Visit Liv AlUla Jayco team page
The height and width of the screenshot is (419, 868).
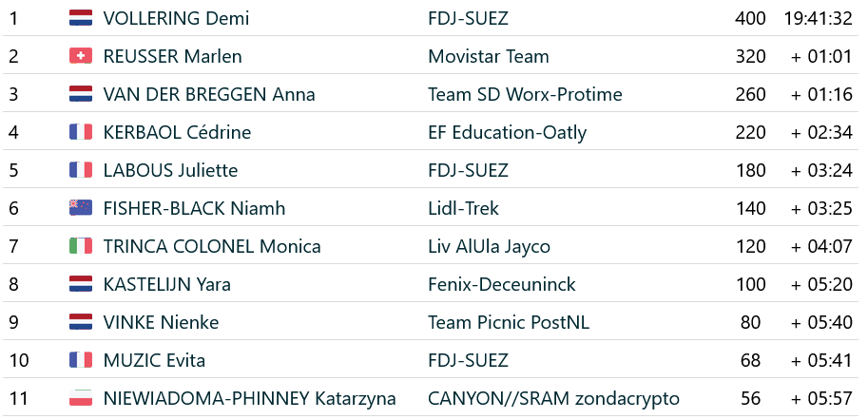click(489, 246)
